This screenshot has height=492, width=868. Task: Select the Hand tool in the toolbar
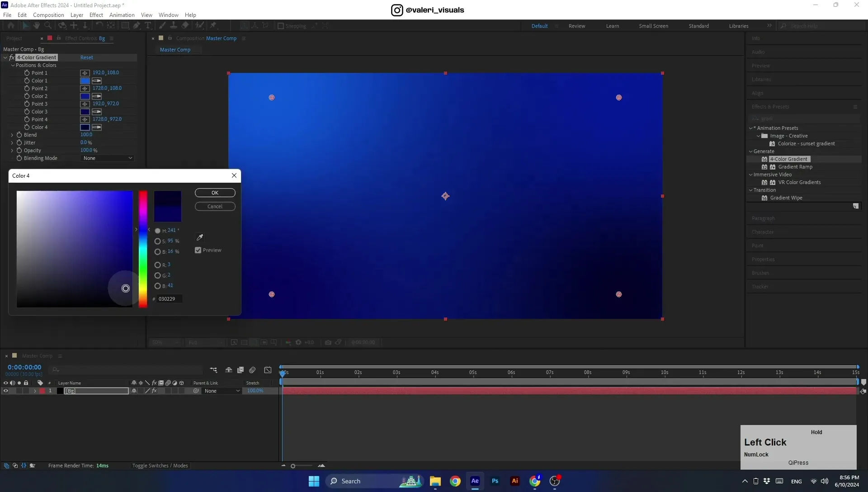pyautogui.click(x=37, y=26)
